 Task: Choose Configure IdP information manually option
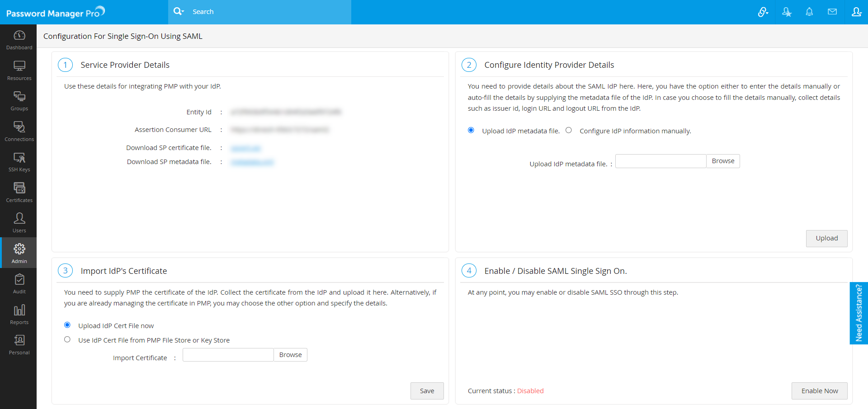click(x=569, y=130)
